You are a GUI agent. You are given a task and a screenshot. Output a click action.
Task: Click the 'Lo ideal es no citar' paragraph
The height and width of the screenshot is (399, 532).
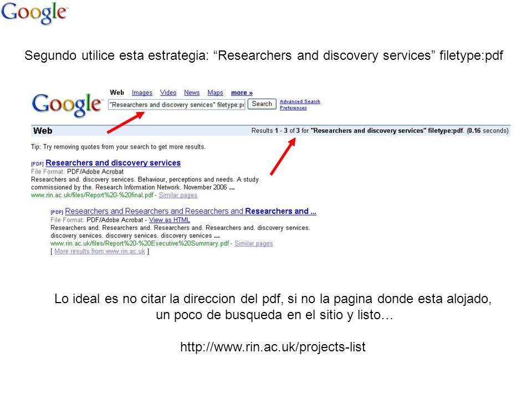click(273, 306)
